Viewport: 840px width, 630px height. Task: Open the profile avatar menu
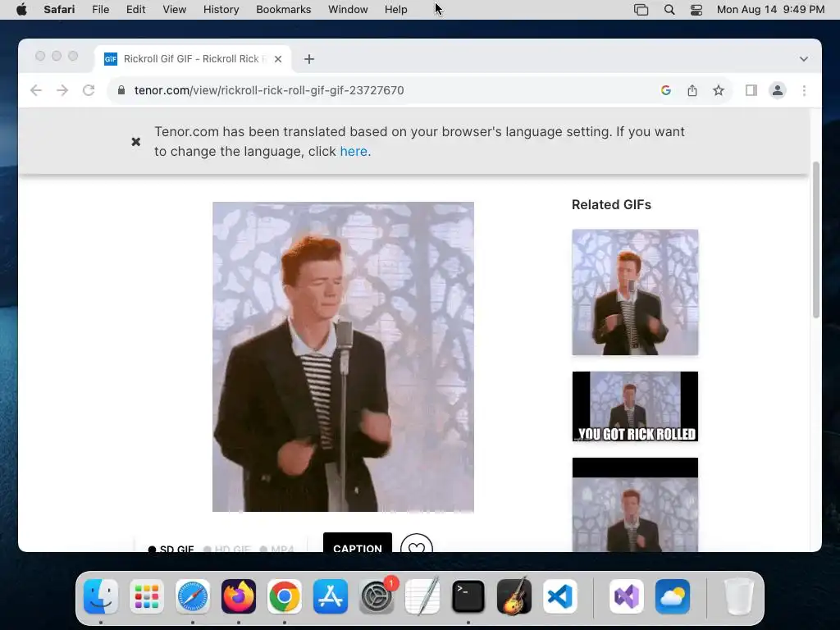pyautogui.click(x=778, y=90)
